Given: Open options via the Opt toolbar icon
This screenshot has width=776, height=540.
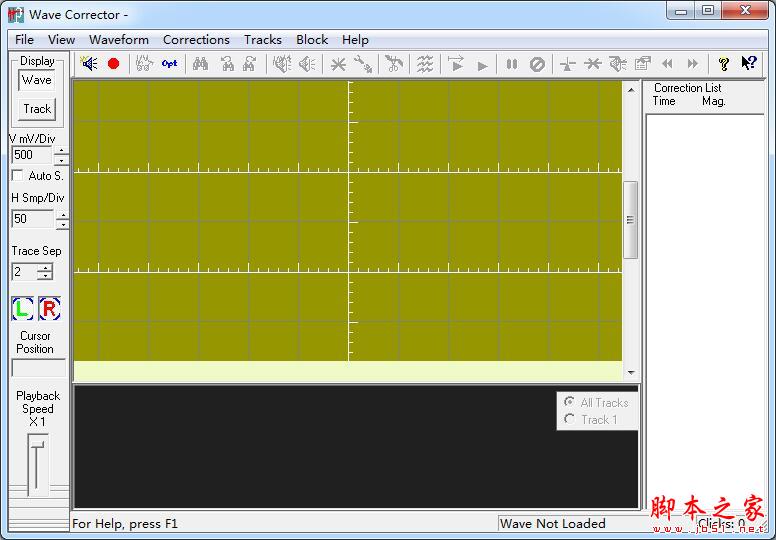Looking at the screenshot, I should coord(169,64).
